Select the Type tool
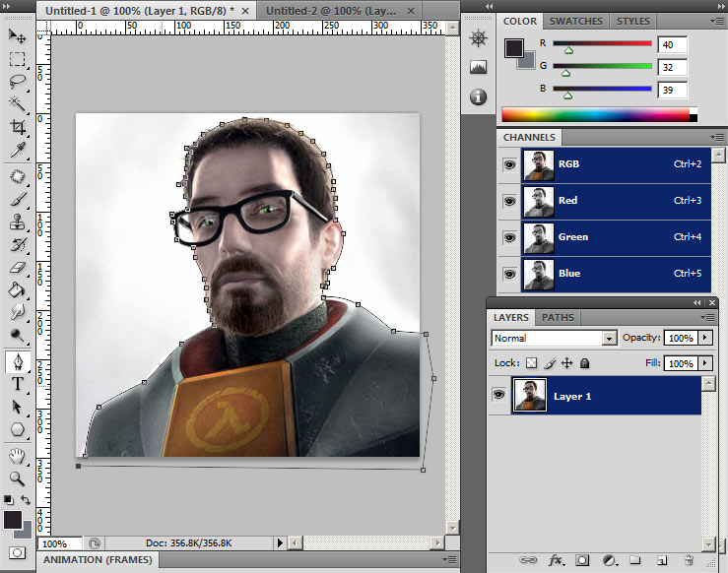Image resolution: width=728 pixels, height=573 pixels. pos(17,384)
